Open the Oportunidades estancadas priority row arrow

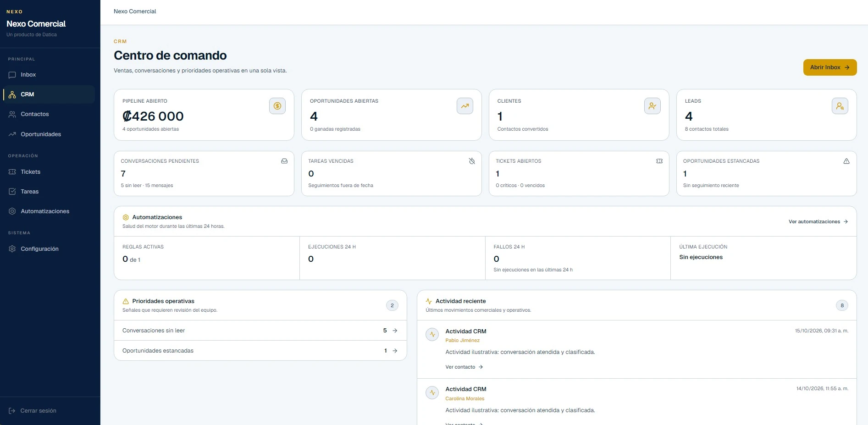coord(395,351)
